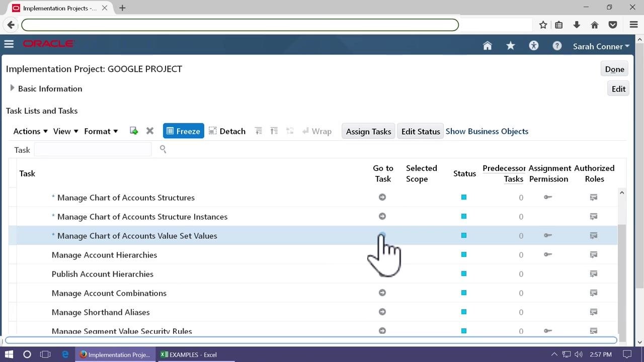
Task: Open authorized roles for Manage Shorthand Aliases
Action: pyautogui.click(x=594, y=312)
